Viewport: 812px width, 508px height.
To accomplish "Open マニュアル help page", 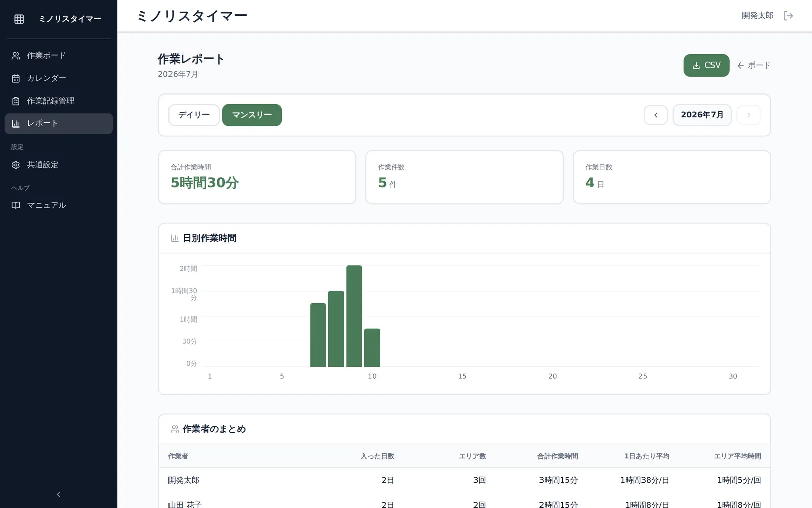I will pyautogui.click(x=58, y=205).
